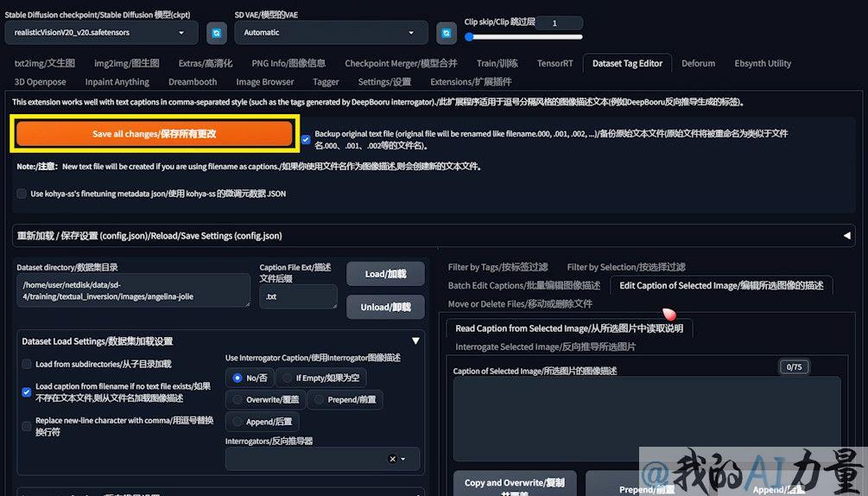This screenshot has width=868, height=496.
Task: Open the TensorRT tab
Action: pos(554,63)
